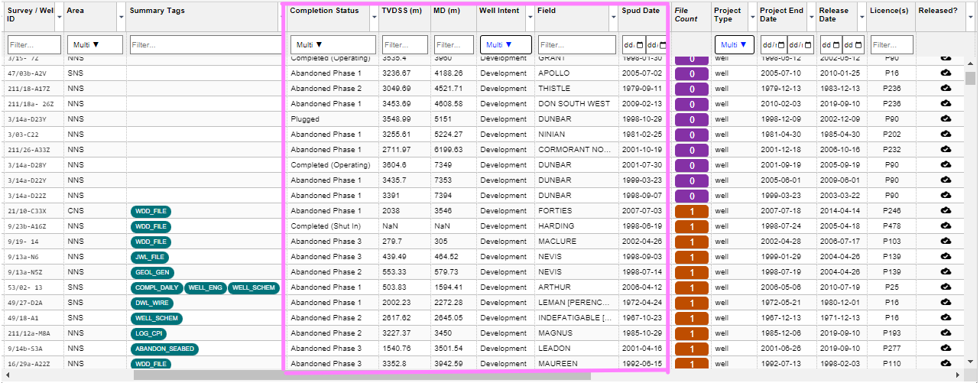Click Summary Tags filter input
This screenshot has width=980, height=383.
(x=206, y=45)
